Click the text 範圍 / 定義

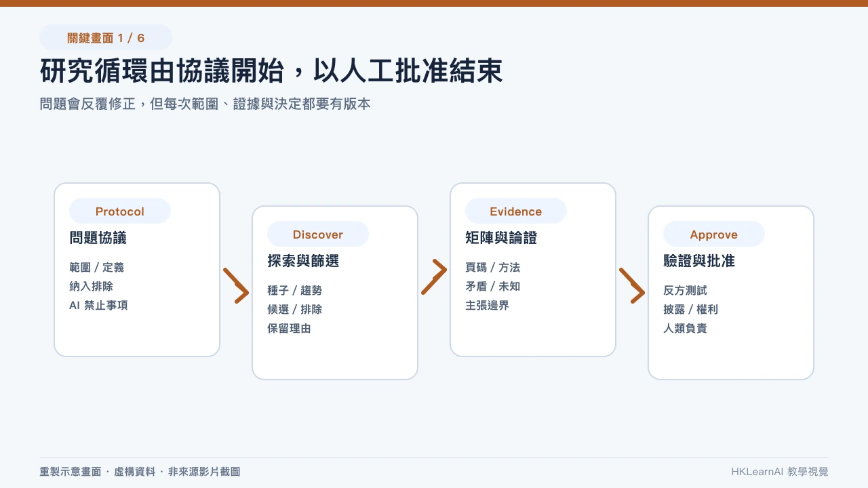tap(96, 268)
